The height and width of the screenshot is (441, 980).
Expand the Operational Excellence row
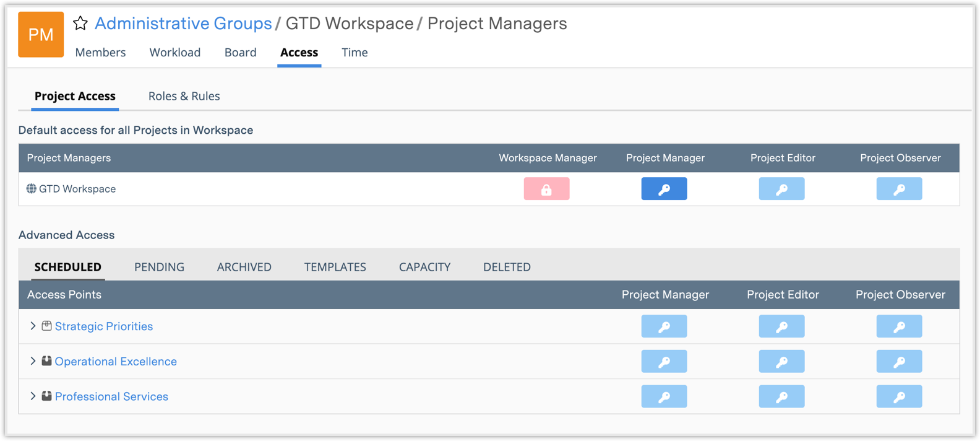(x=33, y=361)
